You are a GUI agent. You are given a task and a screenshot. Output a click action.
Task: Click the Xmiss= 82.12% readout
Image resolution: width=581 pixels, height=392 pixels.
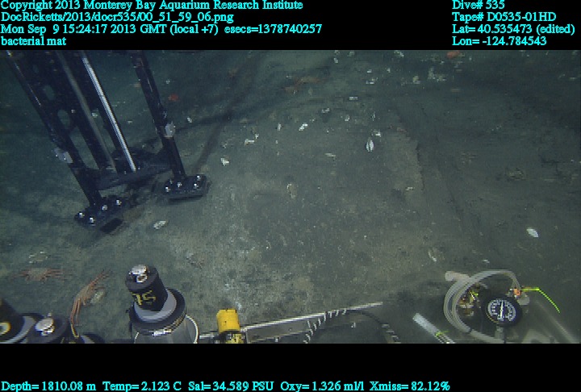409,386
